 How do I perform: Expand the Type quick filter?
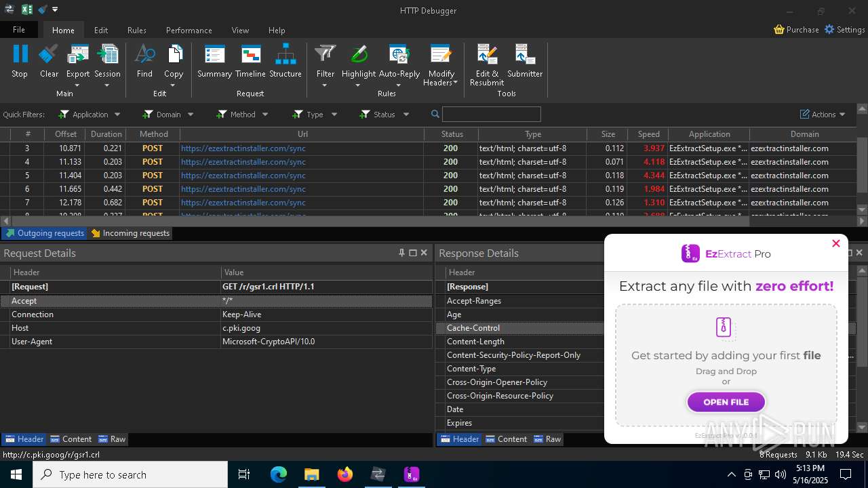(x=334, y=115)
